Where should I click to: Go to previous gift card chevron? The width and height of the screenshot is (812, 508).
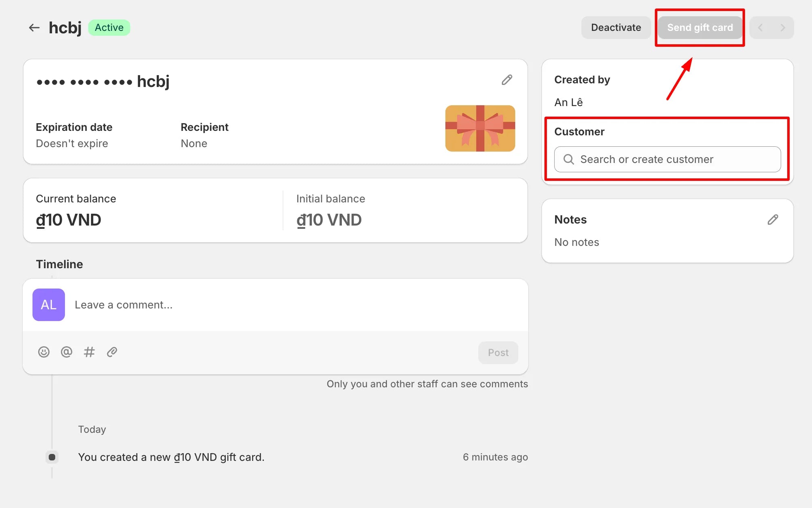pyautogui.click(x=760, y=28)
